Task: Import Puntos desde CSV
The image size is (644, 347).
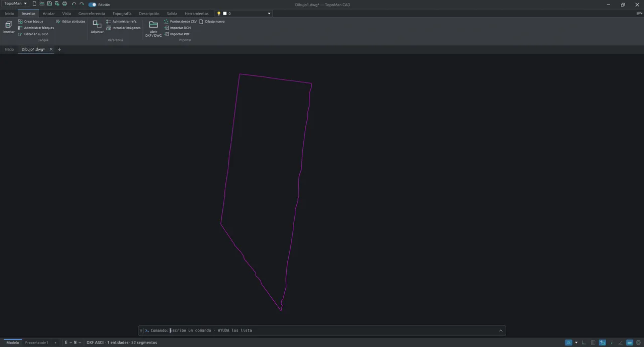Action: point(180,22)
